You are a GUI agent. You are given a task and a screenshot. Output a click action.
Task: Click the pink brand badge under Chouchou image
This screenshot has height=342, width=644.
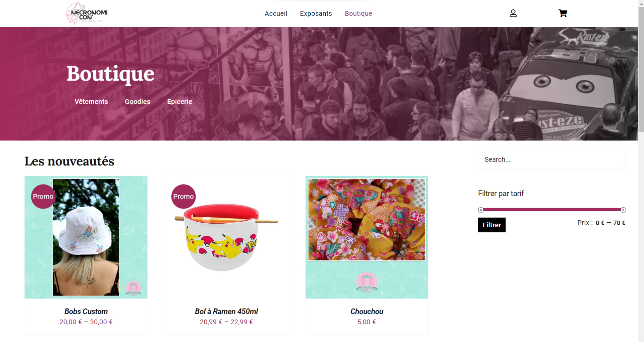[367, 282]
